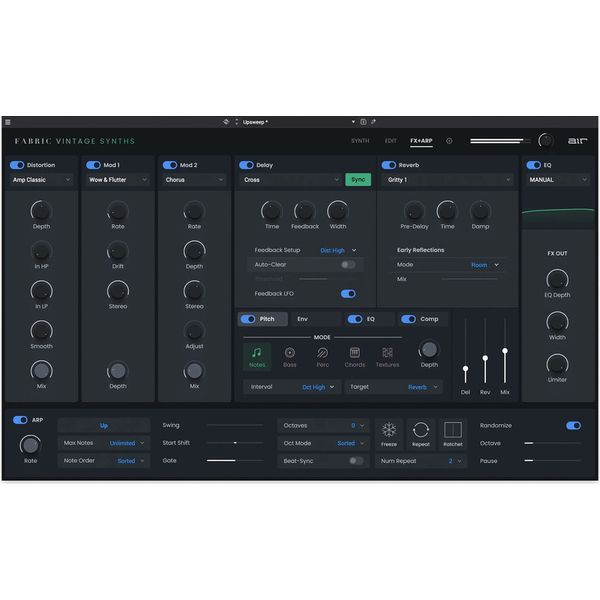Click the Mod 1 Drift knob
Viewport: 600px width, 600px height.
(118, 251)
